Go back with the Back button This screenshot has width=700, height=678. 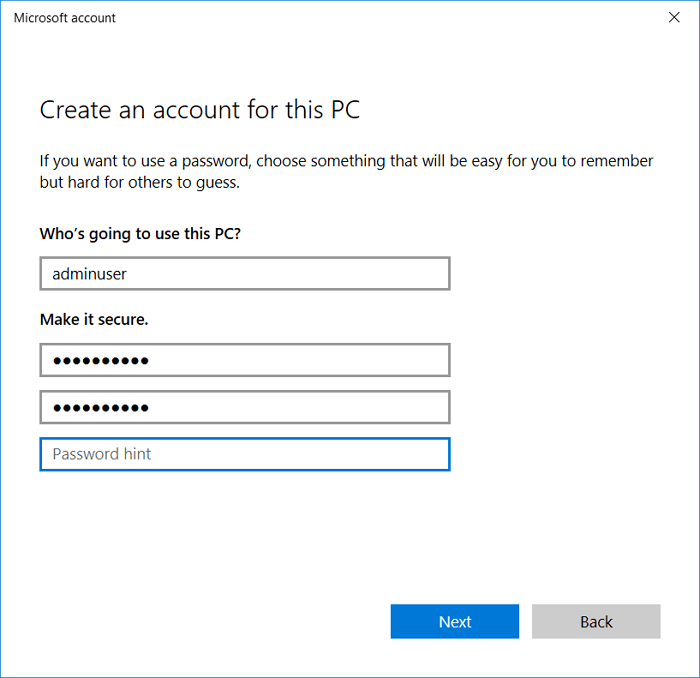click(x=596, y=621)
